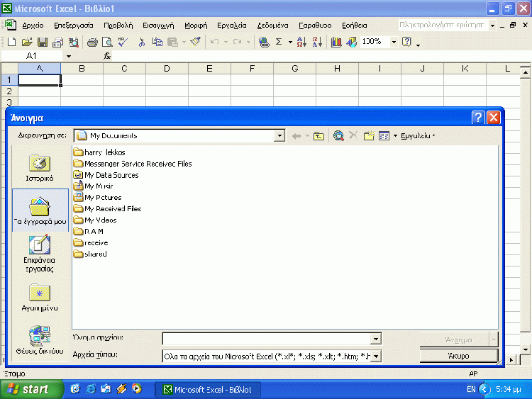Click the Print Preview icon in toolbar
The image size is (532, 399).
(x=107, y=42)
